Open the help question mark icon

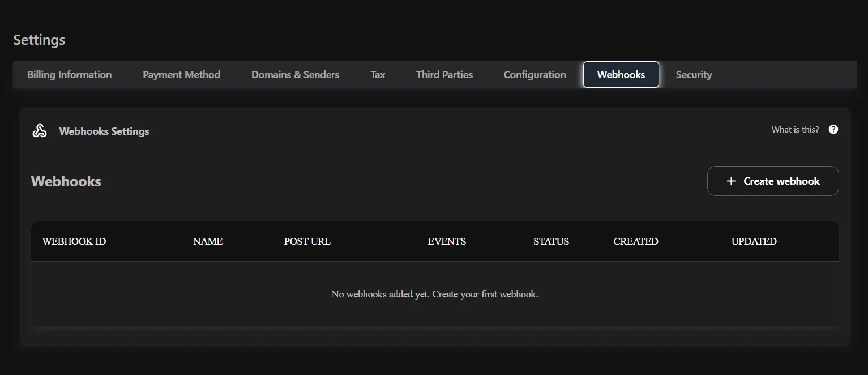click(833, 129)
